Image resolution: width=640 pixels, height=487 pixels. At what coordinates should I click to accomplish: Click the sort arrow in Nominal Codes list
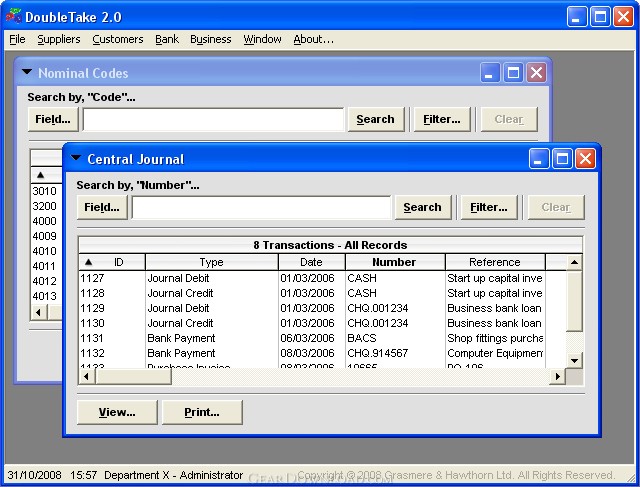(40, 175)
